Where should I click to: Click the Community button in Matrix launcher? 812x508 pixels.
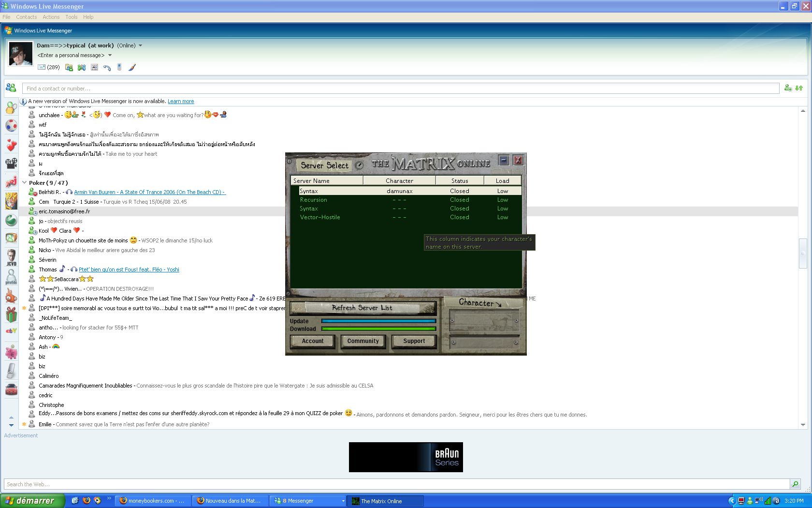[363, 341]
